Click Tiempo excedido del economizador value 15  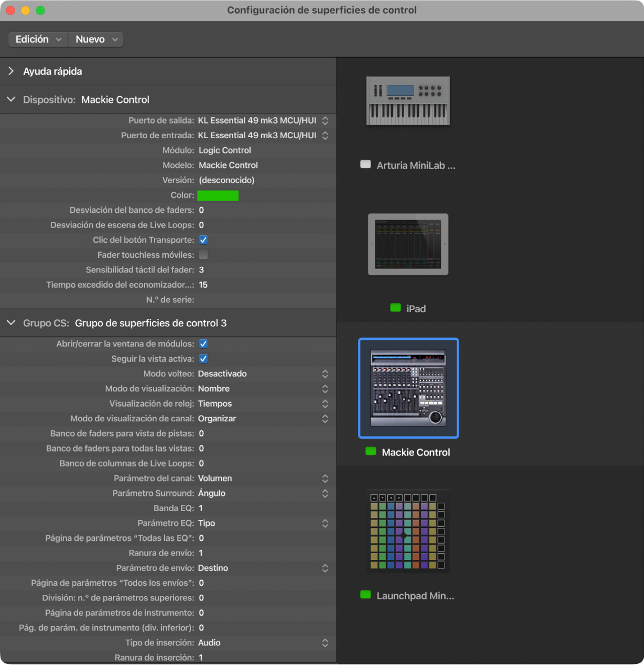(x=203, y=285)
